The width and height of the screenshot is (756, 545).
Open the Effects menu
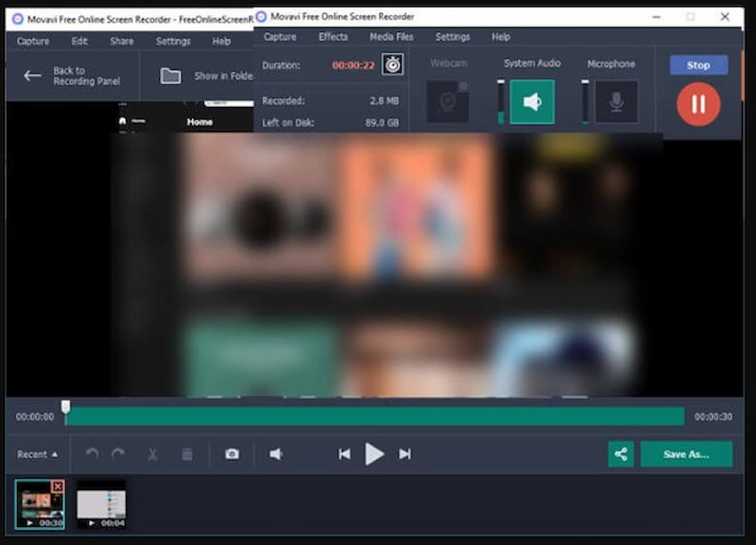click(334, 37)
